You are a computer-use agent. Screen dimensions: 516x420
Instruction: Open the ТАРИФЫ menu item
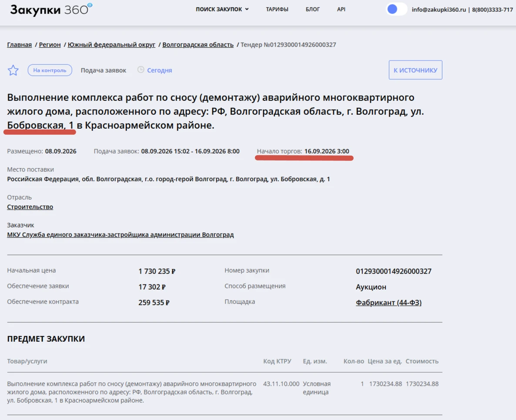pos(277,9)
